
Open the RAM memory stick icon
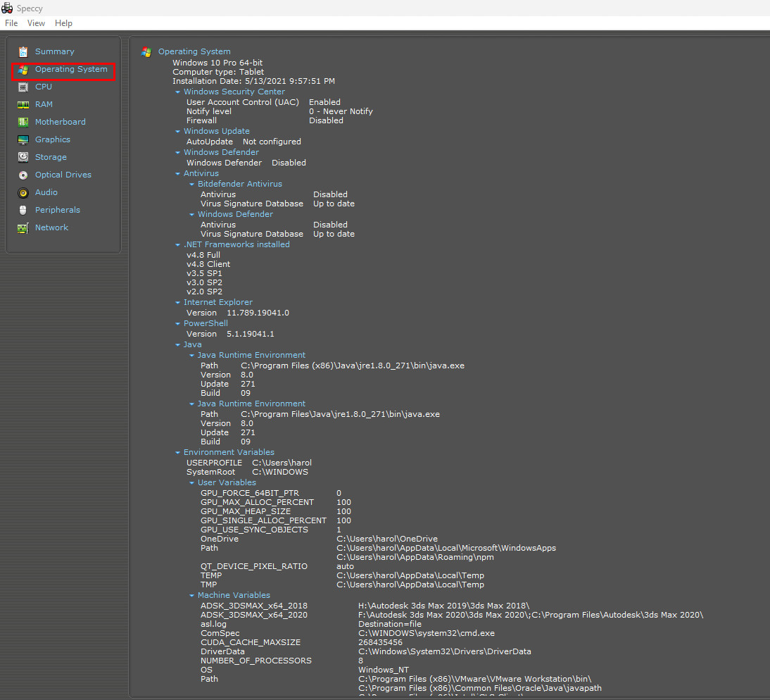[x=23, y=105]
